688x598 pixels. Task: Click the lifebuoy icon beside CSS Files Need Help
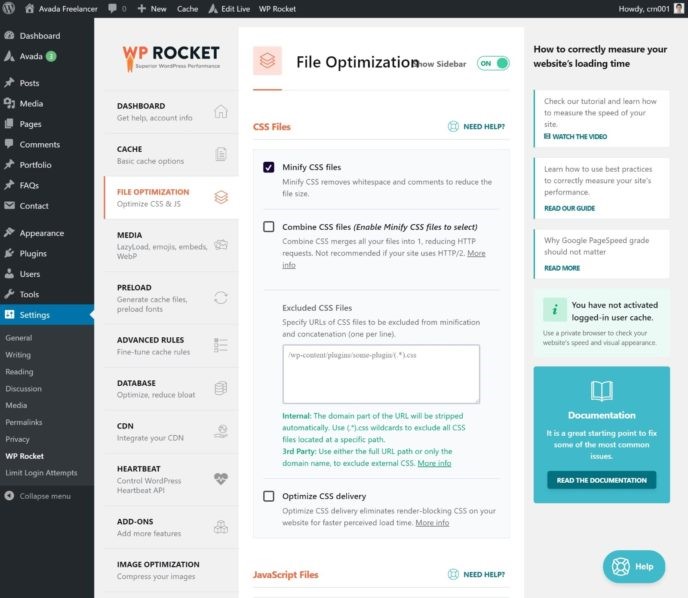(x=453, y=126)
